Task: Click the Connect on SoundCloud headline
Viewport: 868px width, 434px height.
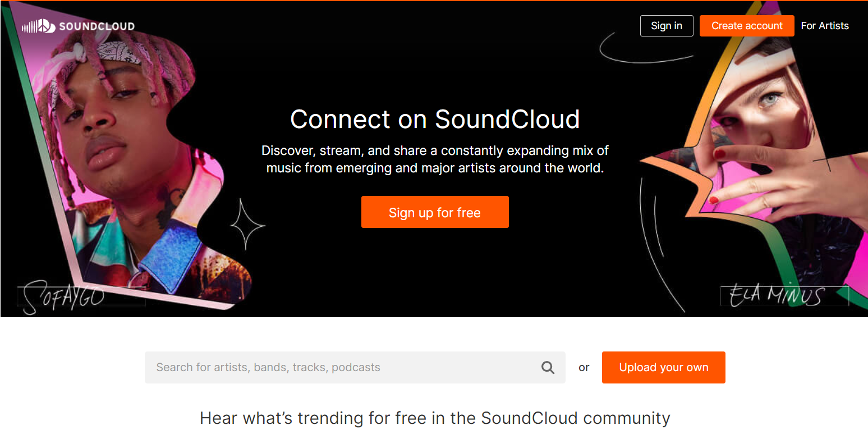Action: pyautogui.click(x=435, y=119)
